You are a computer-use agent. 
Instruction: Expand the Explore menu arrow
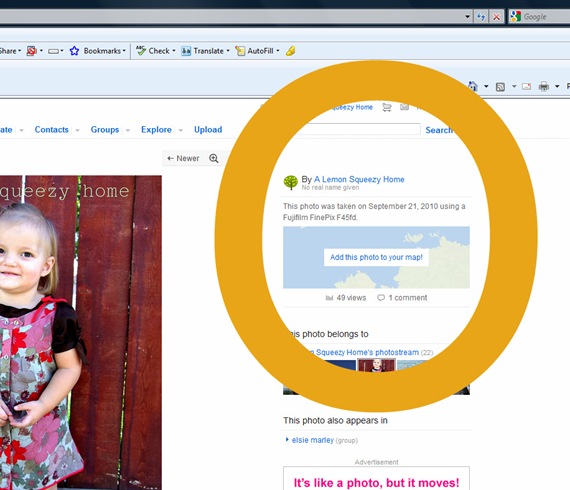(181, 130)
